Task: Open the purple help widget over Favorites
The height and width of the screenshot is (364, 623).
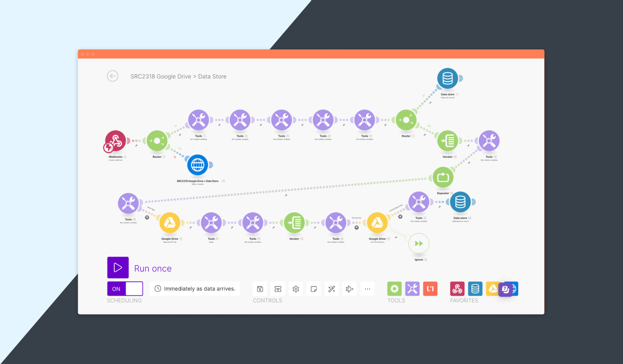Action: 505,289
